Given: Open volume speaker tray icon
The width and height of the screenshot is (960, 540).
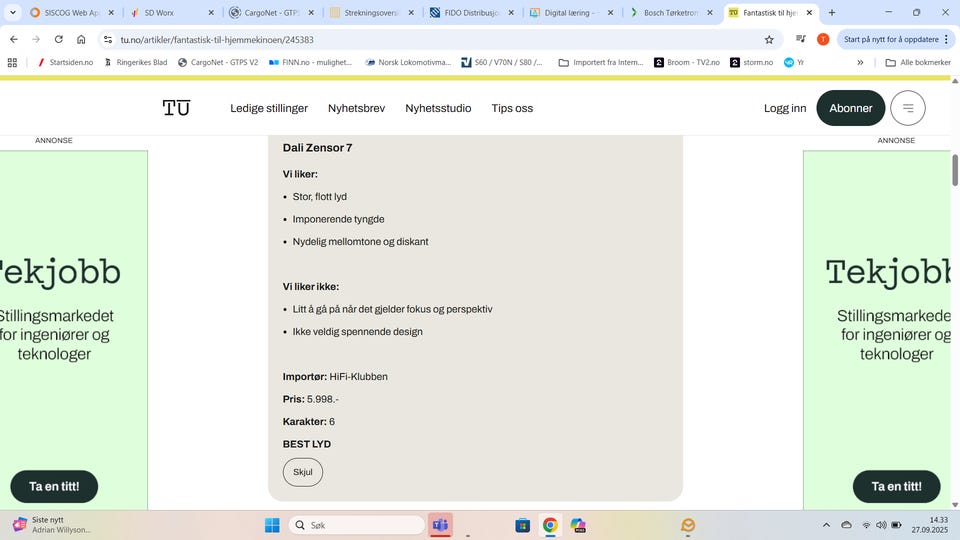Looking at the screenshot, I should [x=881, y=525].
